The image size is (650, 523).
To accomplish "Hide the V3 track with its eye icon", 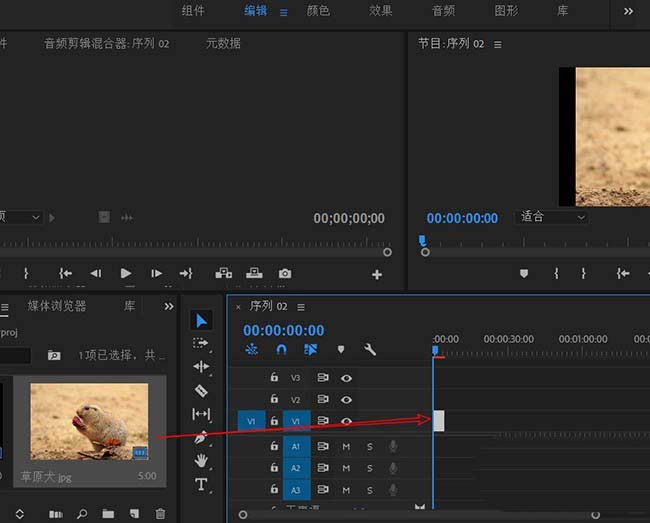I will coord(347,378).
